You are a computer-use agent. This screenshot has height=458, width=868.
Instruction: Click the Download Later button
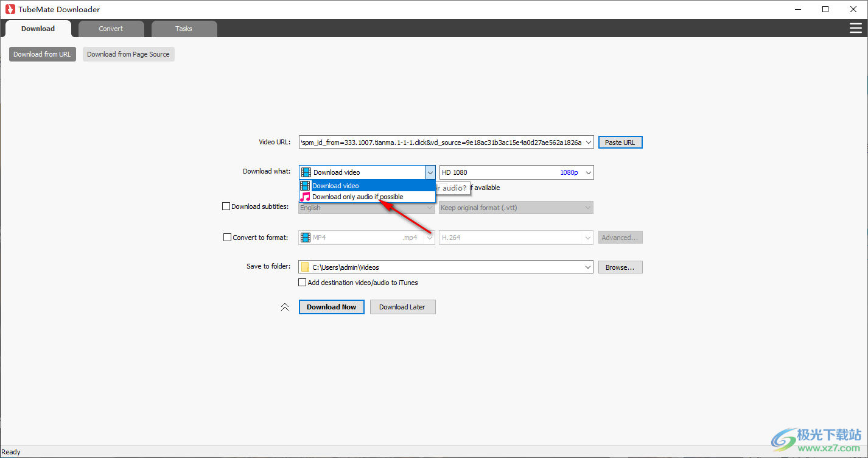[x=402, y=307]
